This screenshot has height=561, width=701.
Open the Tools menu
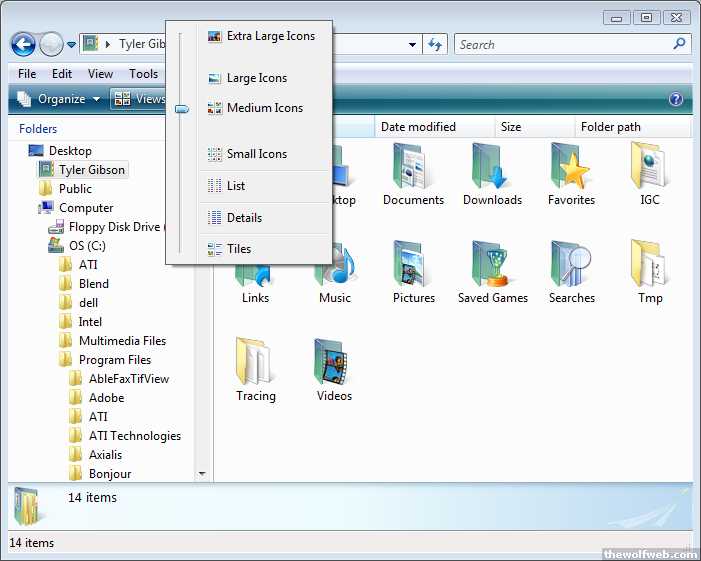(x=143, y=73)
